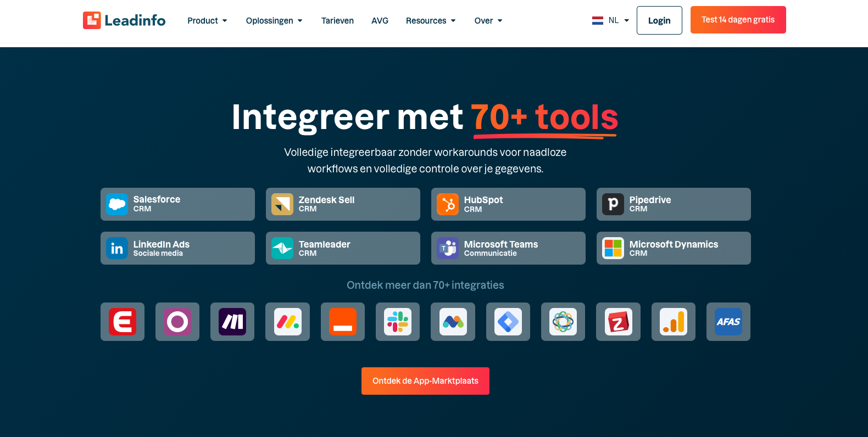Start the Test 14 dagen gratis trial
Viewport: 868px width, 437px height.
click(x=738, y=20)
